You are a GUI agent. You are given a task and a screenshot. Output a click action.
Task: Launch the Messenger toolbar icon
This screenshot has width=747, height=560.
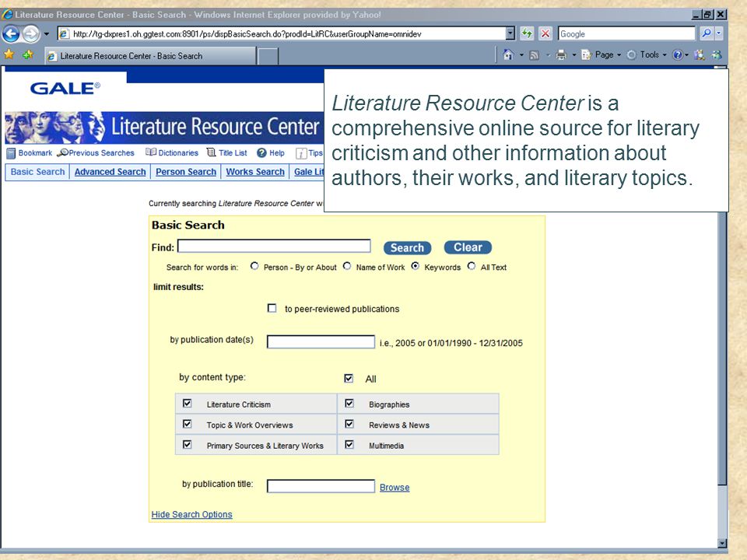717,54
